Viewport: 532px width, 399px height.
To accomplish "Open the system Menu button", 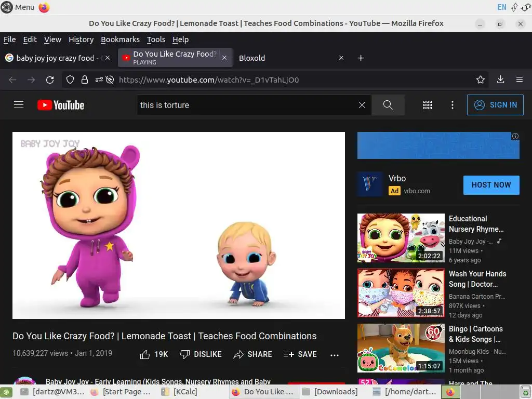I will (x=18, y=7).
